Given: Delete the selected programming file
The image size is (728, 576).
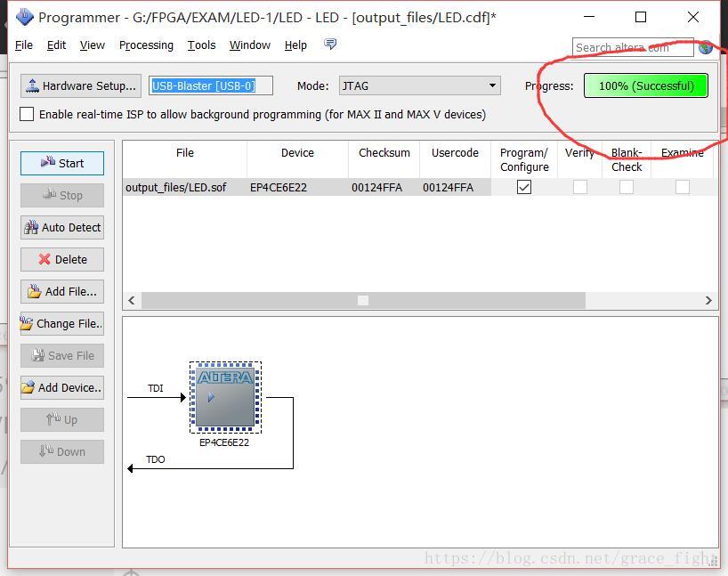Looking at the screenshot, I should 61,259.
